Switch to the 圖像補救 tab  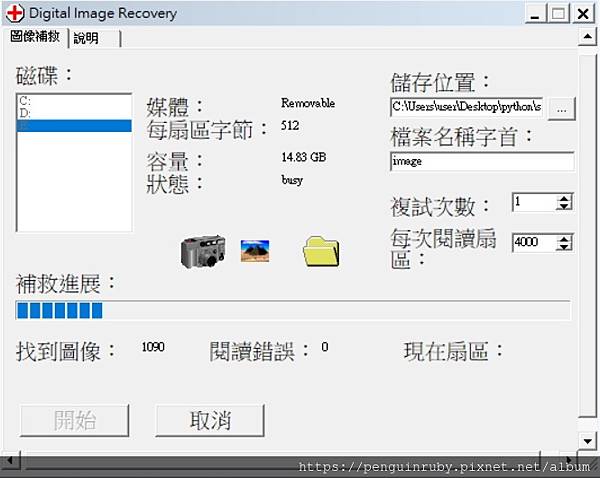(35, 37)
